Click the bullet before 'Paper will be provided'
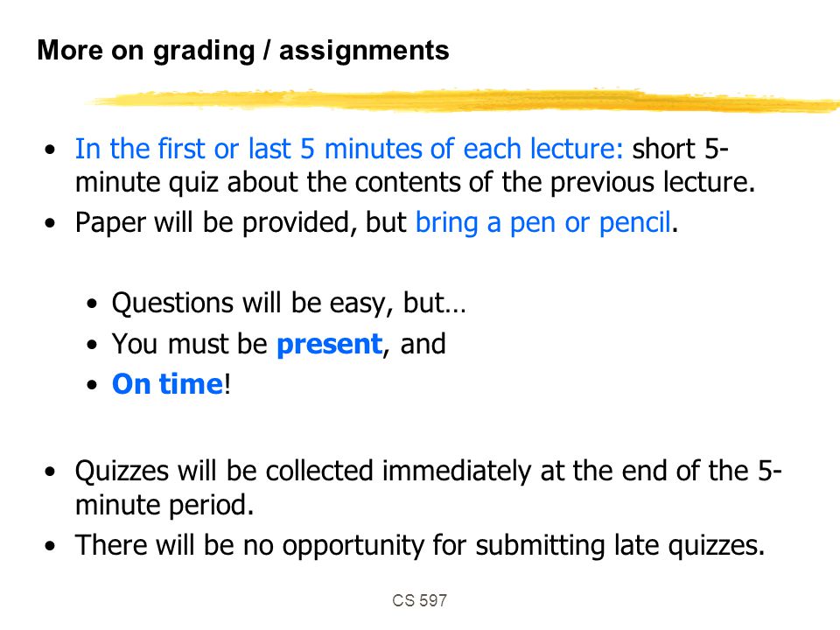 click(51, 223)
